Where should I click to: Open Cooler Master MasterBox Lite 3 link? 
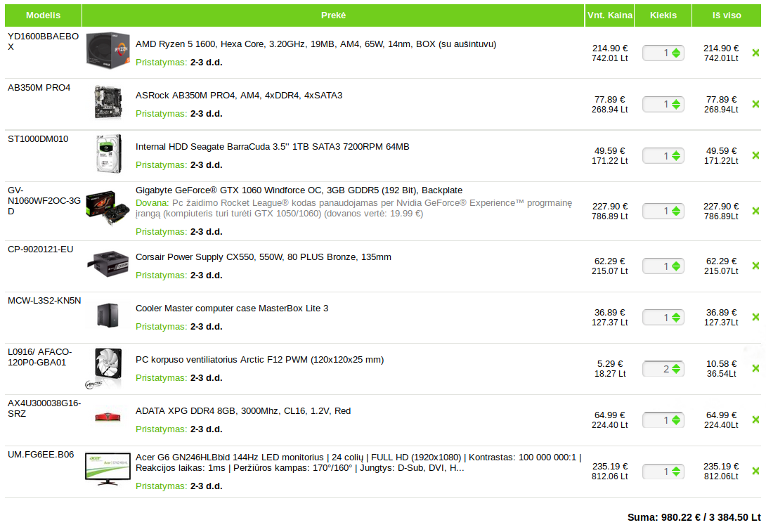[232, 309]
